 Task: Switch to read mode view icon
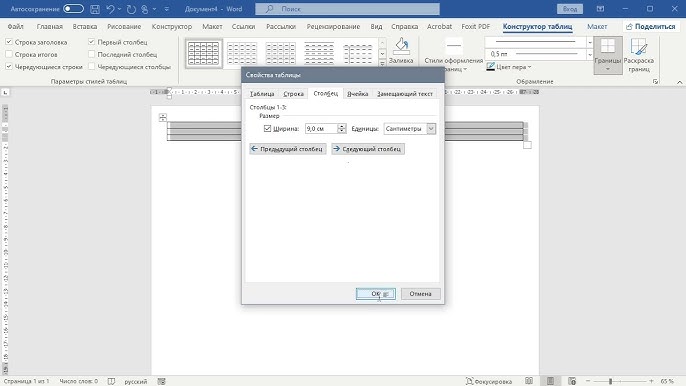pyautogui.click(x=529, y=381)
